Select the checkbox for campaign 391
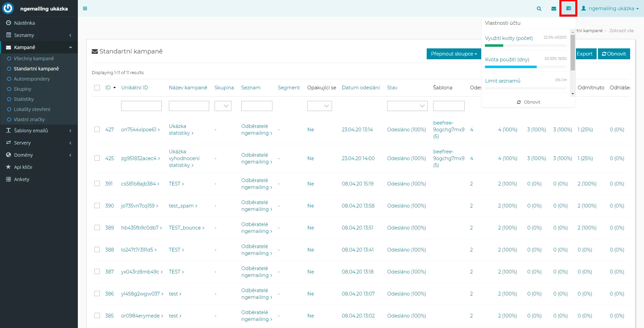 point(97,183)
